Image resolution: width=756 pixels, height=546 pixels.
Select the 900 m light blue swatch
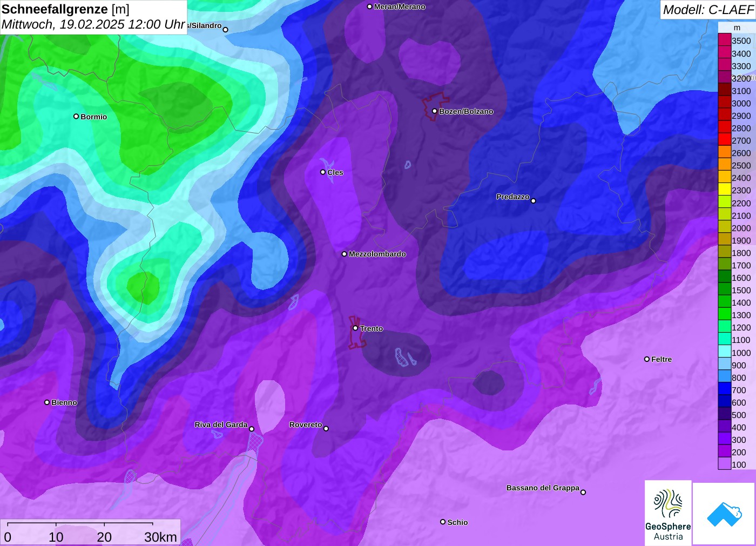click(725, 365)
